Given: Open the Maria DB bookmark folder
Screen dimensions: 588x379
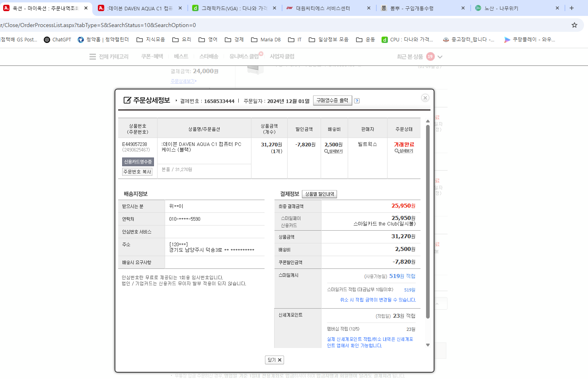Looking at the screenshot, I should click(x=266, y=40).
